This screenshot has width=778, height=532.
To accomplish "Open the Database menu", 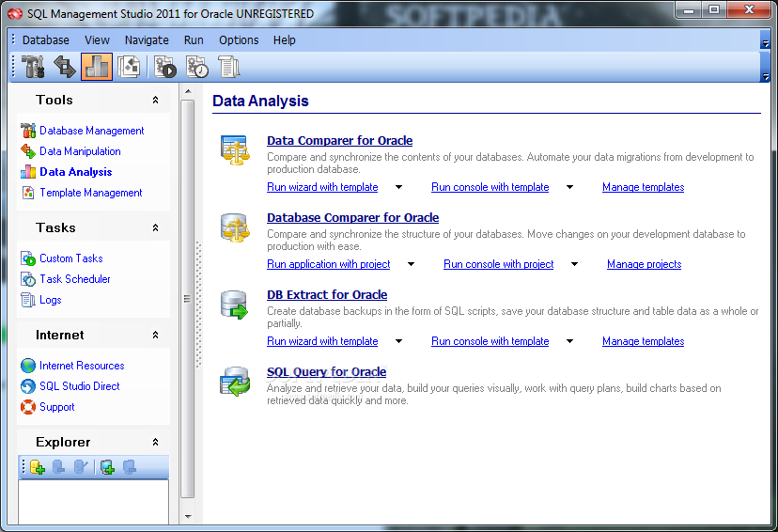I will 46,40.
